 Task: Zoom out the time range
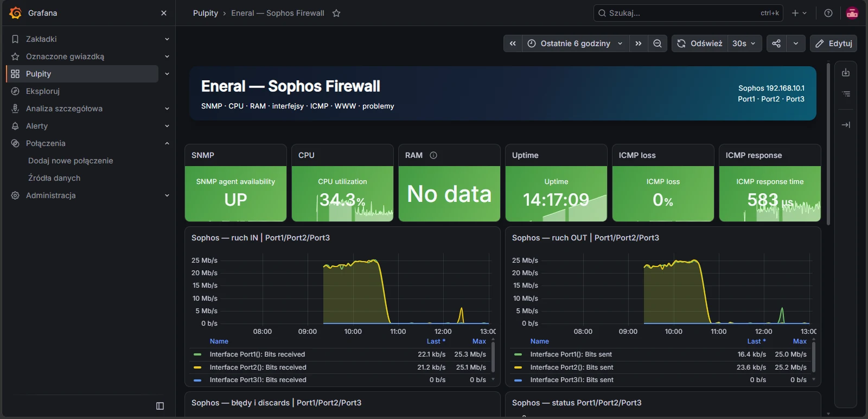(657, 43)
